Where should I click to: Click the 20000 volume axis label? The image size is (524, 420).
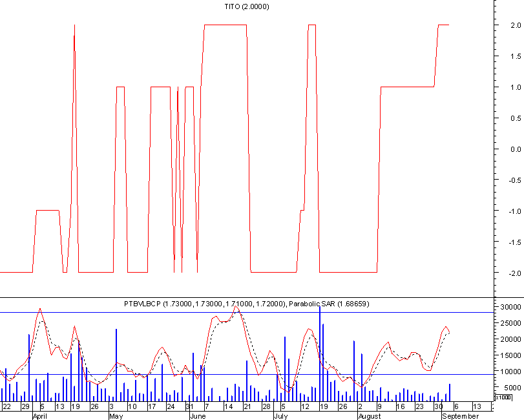[x=511, y=339]
